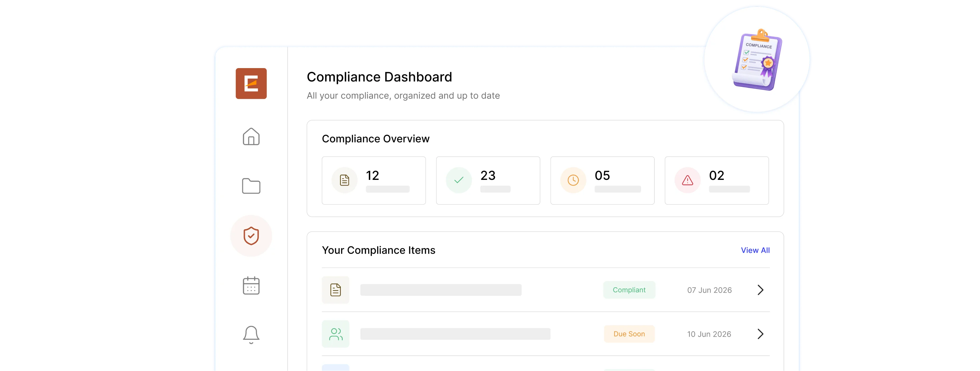Click the subtitle about organized compliance
The width and height of the screenshot is (980, 371).
tap(403, 96)
